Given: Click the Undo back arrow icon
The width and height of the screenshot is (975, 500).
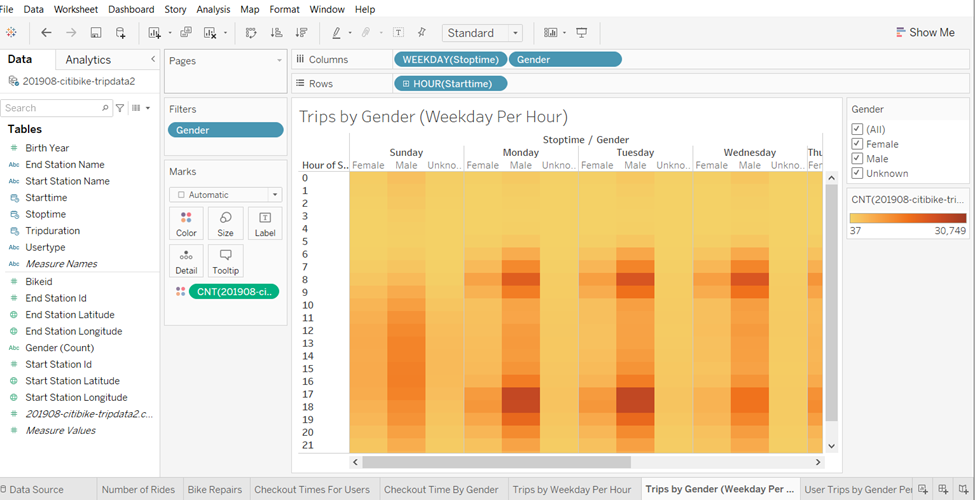Looking at the screenshot, I should click(46, 33).
